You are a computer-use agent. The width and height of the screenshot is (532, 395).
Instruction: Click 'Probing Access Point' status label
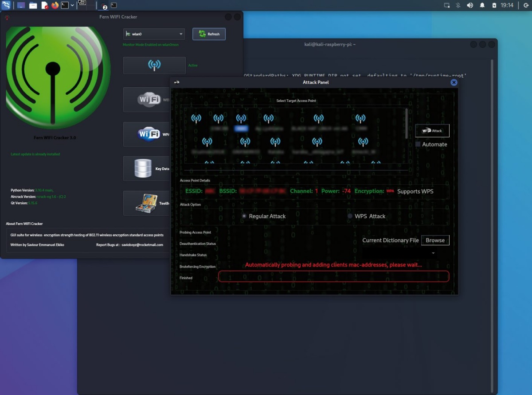point(195,232)
